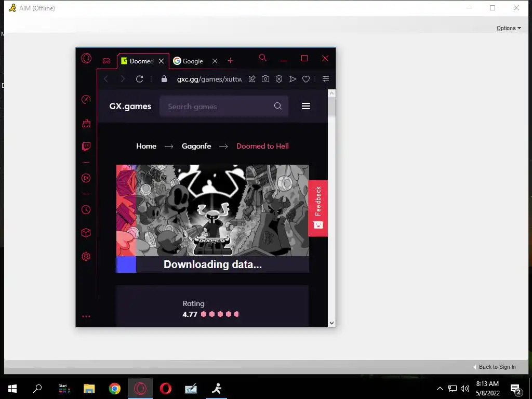532x399 pixels.
Task: Open the notification center icon
Action: coord(516,389)
